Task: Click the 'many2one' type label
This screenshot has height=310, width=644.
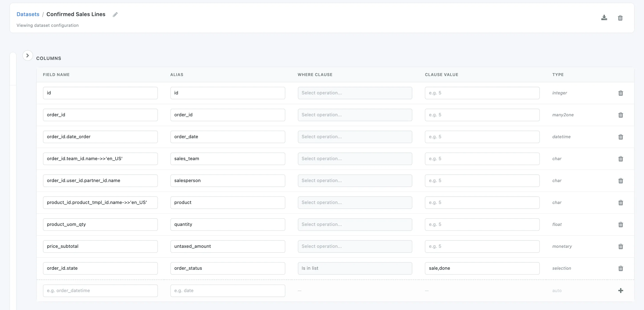Action: tap(563, 115)
